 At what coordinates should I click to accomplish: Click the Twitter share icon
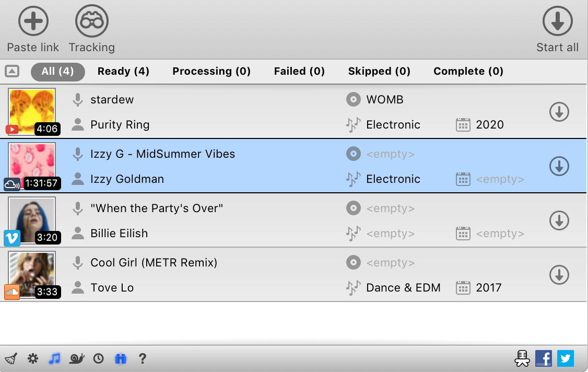pyautogui.click(x=566, y=358)
